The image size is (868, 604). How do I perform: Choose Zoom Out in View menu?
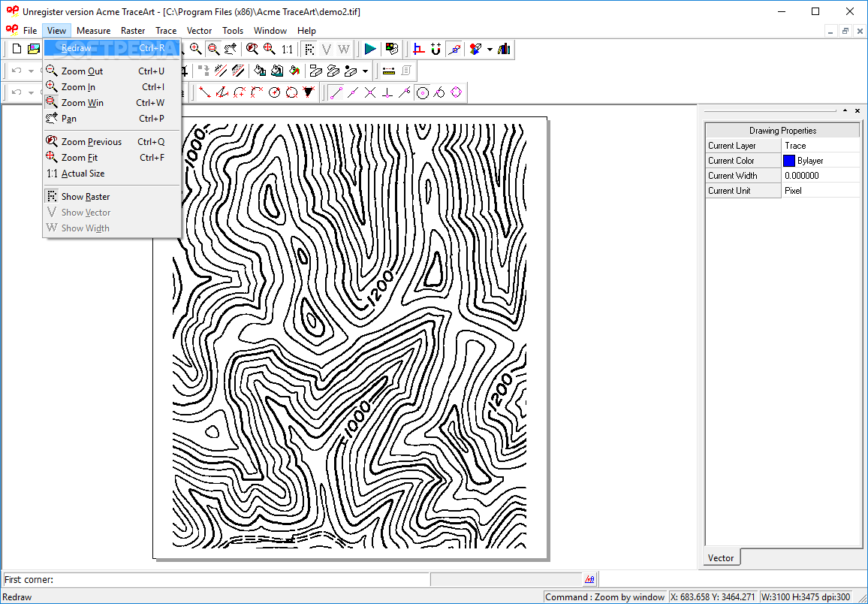click(112, 71)
